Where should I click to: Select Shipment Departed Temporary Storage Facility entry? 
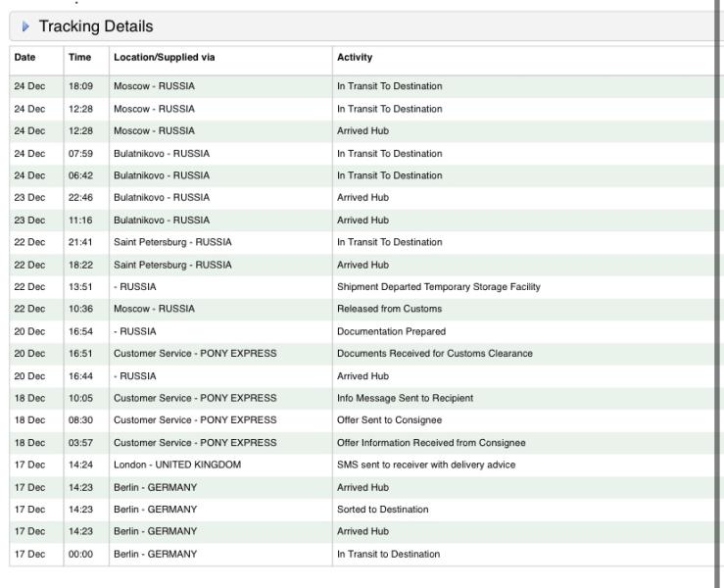[437, 286]
